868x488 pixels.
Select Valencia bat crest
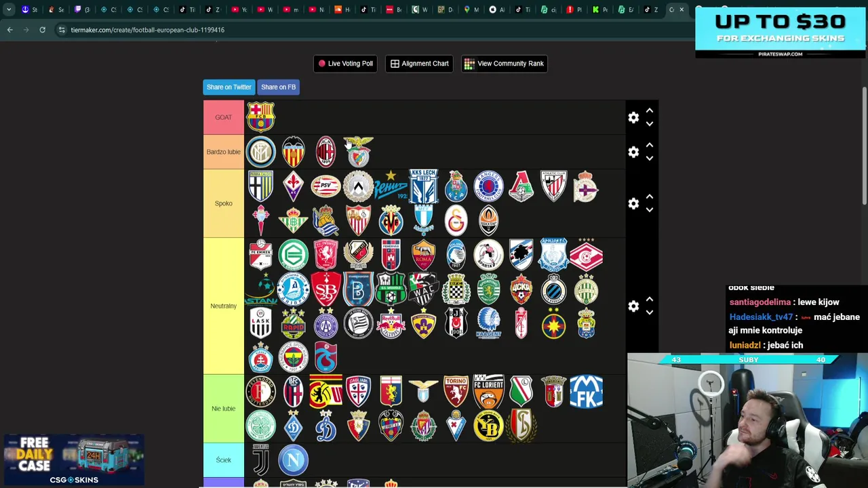293,152
